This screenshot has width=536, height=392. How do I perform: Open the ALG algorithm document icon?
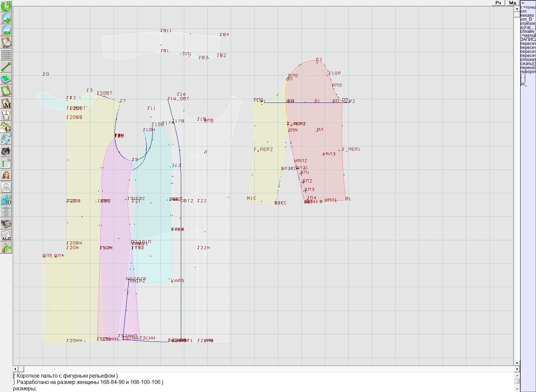point(6,236)
